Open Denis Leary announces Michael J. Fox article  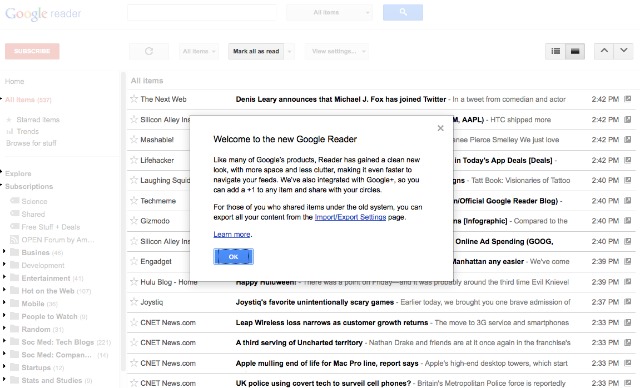[341, 99]
